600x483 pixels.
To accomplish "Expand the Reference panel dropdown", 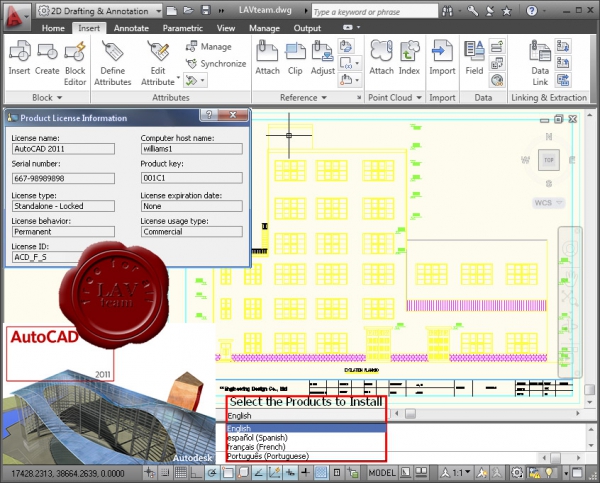I will click(x=303, y=98).
